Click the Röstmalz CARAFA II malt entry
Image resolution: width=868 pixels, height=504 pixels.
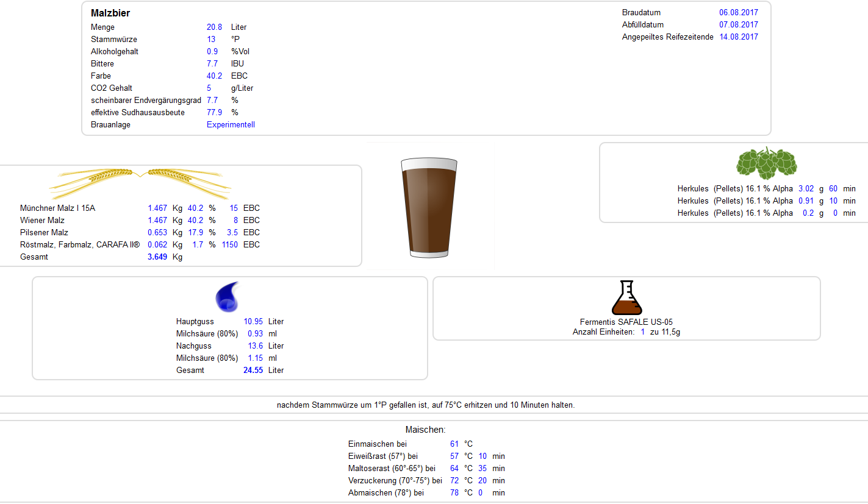[x=80, y=245]
